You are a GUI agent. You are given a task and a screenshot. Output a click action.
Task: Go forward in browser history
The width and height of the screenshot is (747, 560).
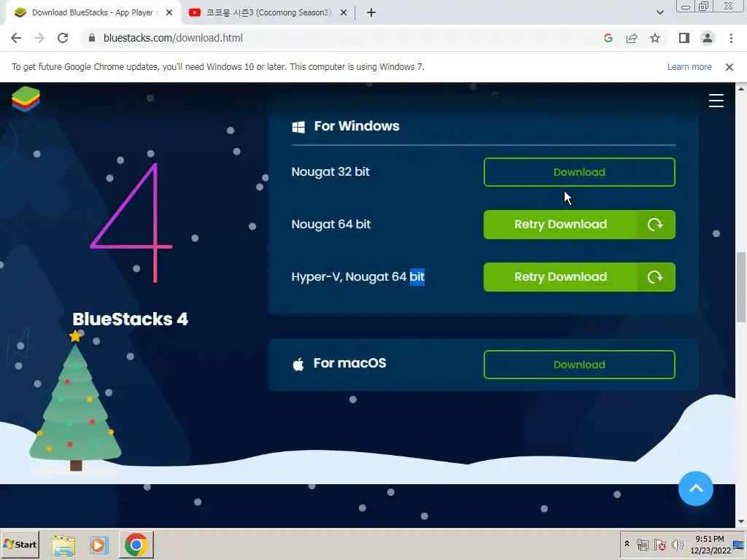click(39, 38)
